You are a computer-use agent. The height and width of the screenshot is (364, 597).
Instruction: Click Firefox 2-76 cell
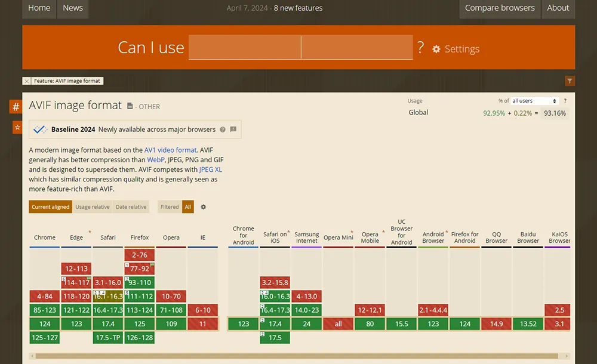click(139, 255)
